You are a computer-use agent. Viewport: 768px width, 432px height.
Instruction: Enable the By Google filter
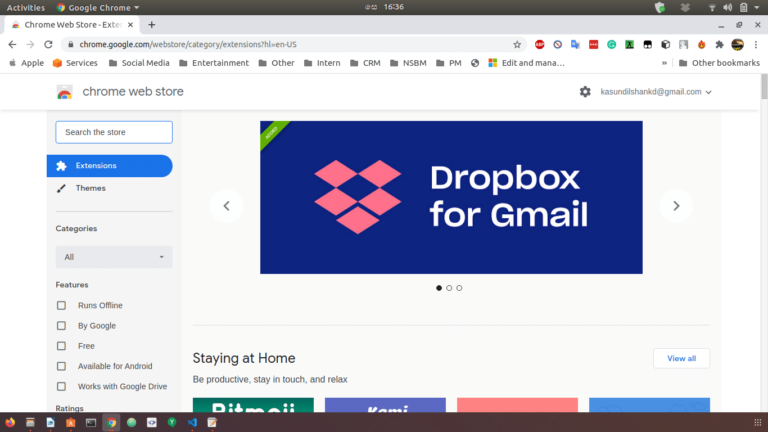[x=61, y=326]
